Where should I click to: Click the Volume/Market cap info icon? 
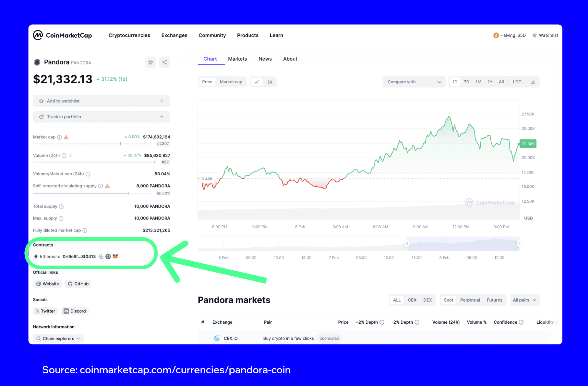click(88, 174)
